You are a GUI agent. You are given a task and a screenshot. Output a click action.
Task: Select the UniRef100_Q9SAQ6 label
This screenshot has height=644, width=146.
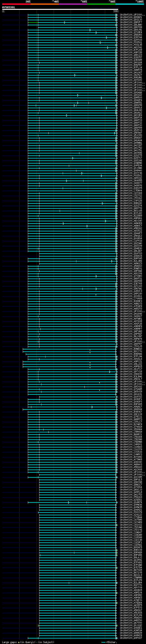[131, 93]
